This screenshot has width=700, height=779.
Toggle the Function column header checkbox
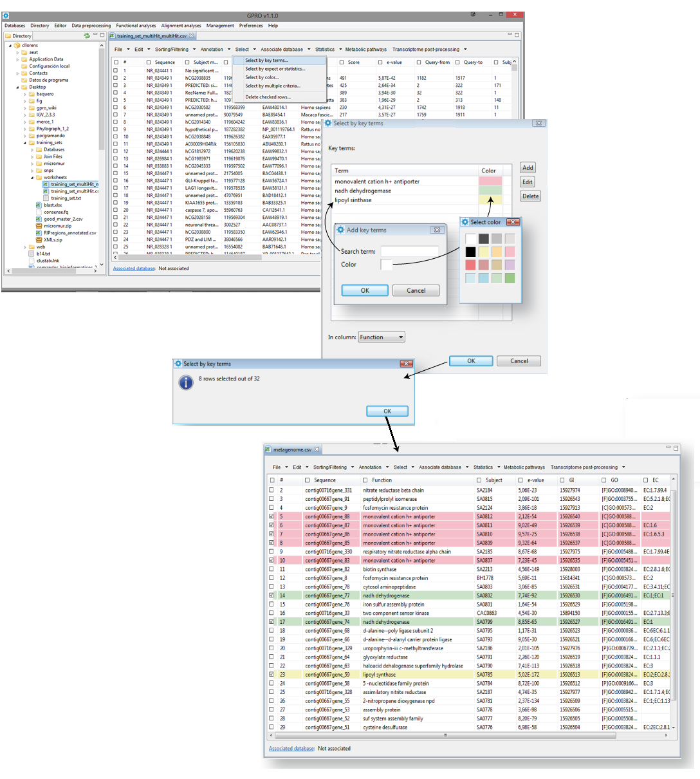pos(365,480)
